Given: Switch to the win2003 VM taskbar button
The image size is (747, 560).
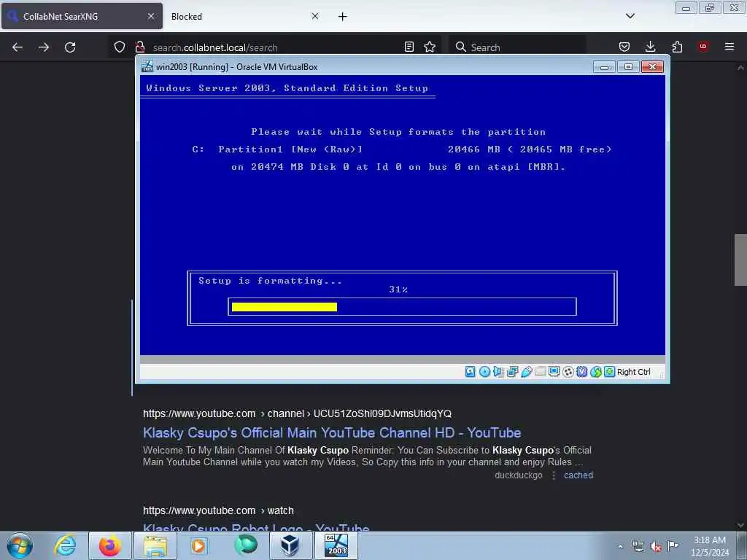Looking at the screenshot, I should click(x=336, y=545).
